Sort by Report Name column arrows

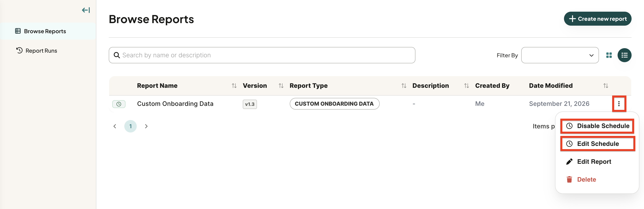(x=234, y=86)
